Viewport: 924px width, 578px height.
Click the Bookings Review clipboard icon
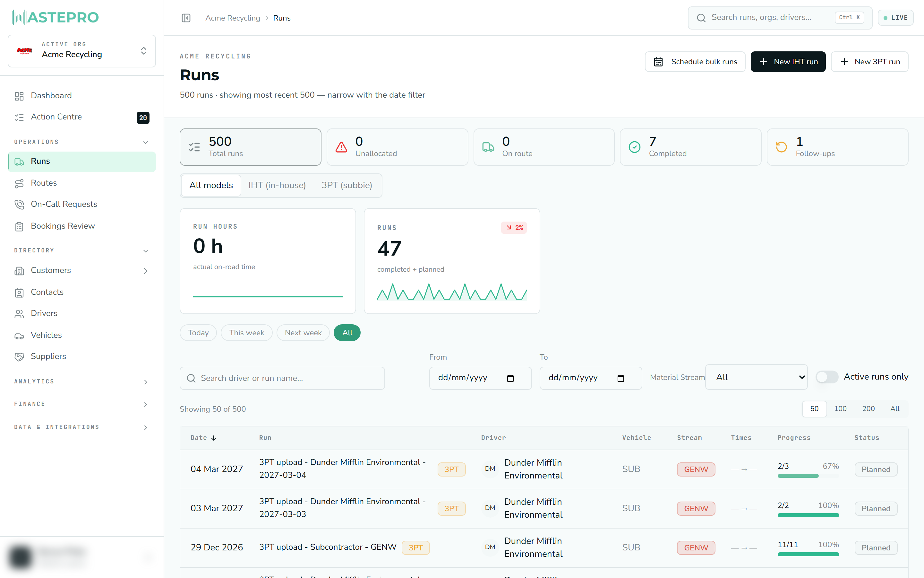[19, 226]
